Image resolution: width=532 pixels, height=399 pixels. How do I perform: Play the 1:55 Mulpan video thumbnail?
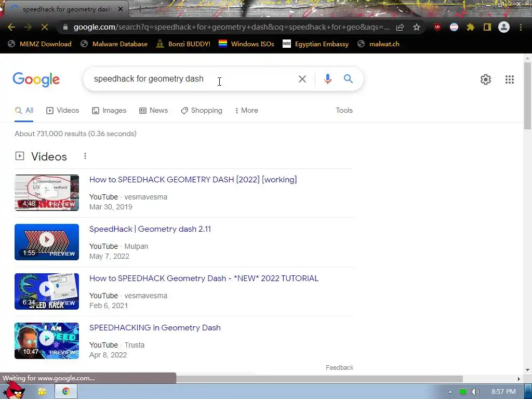coord(47,242)
